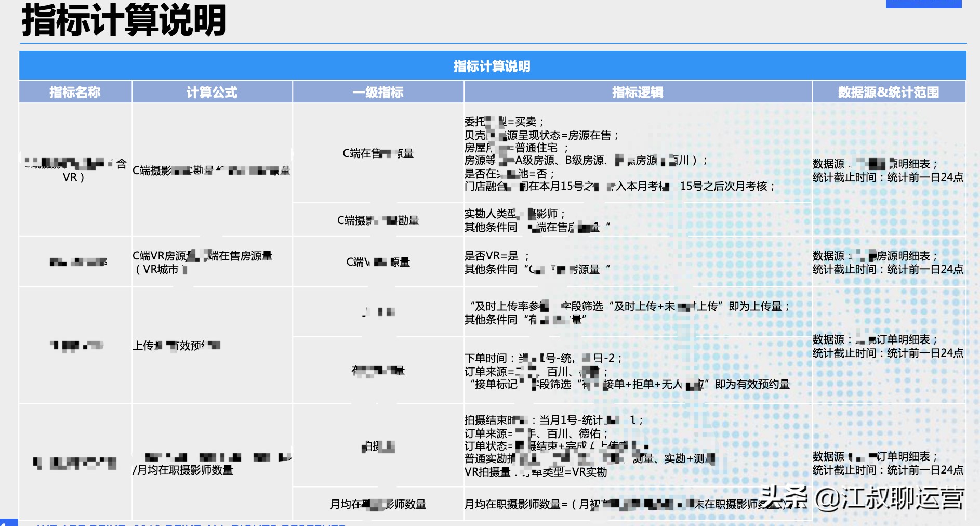The image size is (980, 526).
Task: Click the 一级指标 column header
Action: [378, 92]
